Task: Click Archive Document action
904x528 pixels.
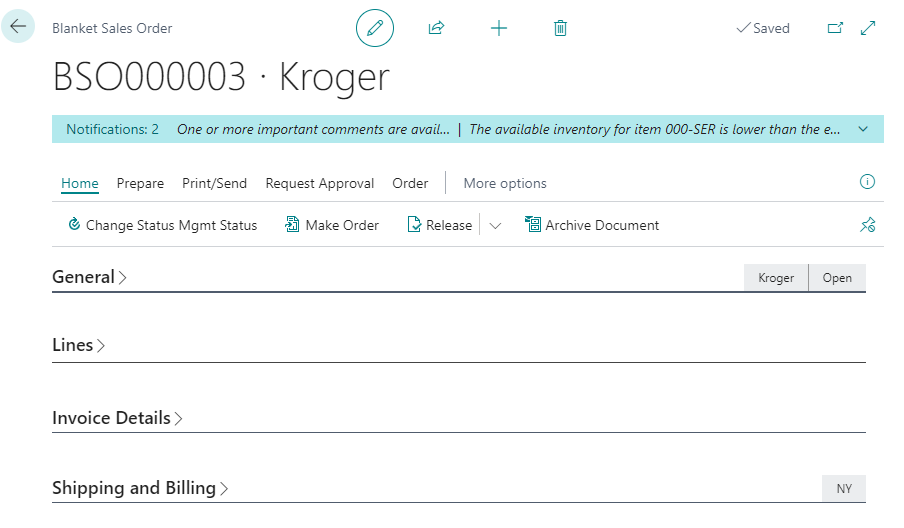Action: (x=592, y=225)
